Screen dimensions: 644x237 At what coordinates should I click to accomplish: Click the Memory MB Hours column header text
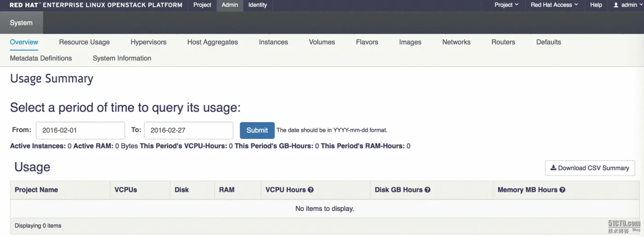(x=528, y=190)
